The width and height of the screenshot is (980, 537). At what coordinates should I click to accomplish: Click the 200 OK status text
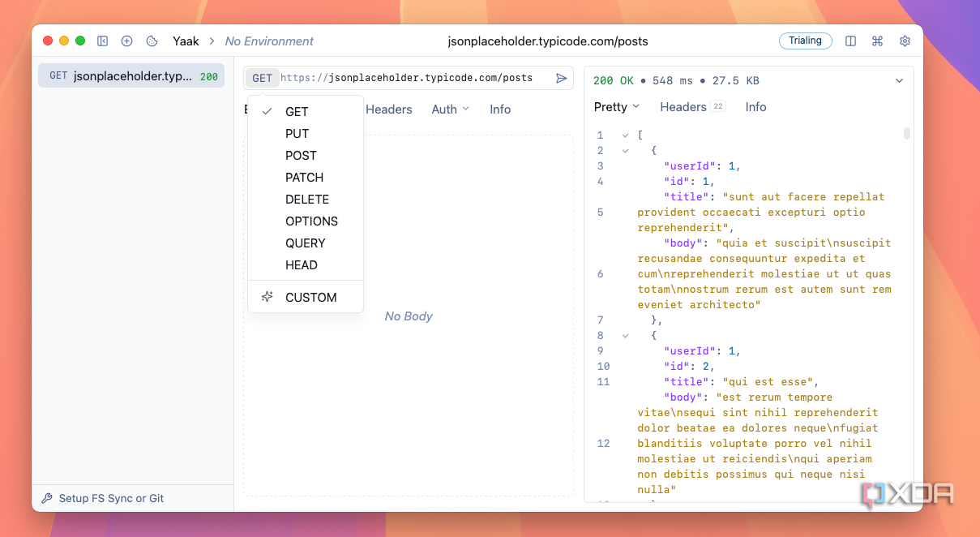[x=614, y=80]
